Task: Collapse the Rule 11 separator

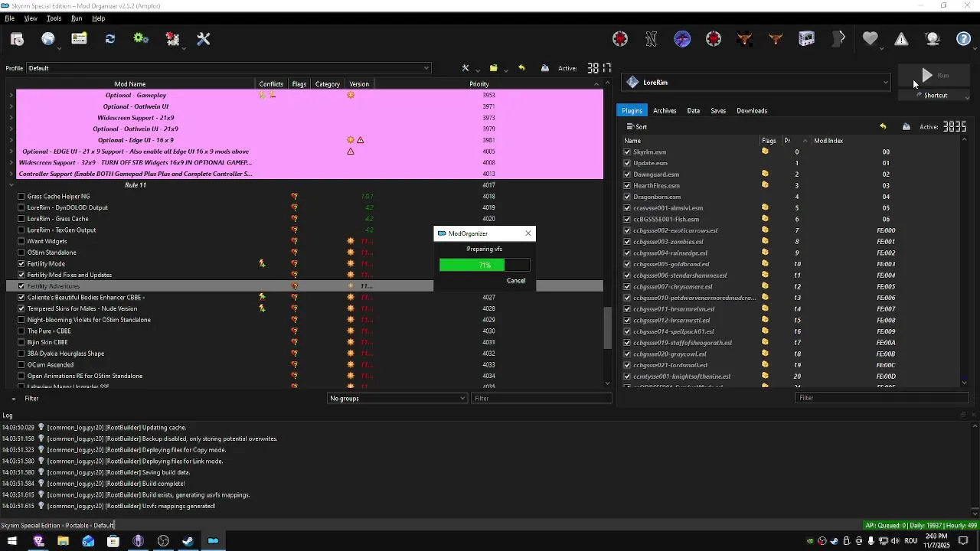Action: pyautogui.click(x=11, y=185)
